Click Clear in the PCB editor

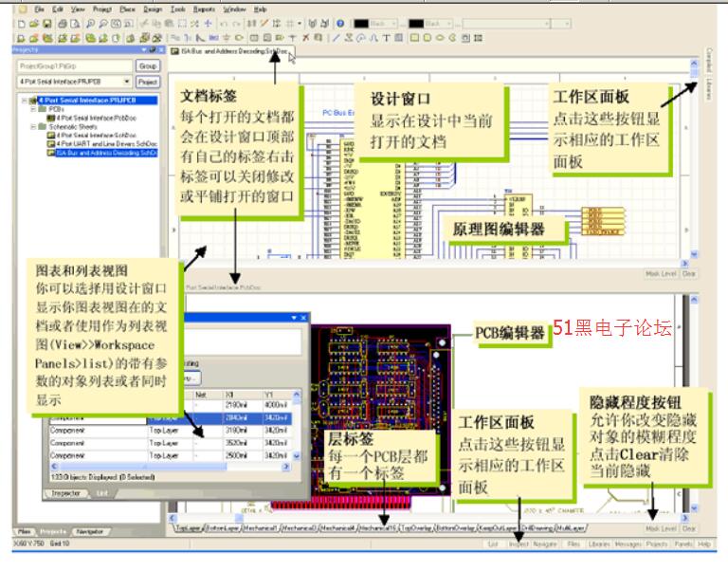click(x=689, y=528)
